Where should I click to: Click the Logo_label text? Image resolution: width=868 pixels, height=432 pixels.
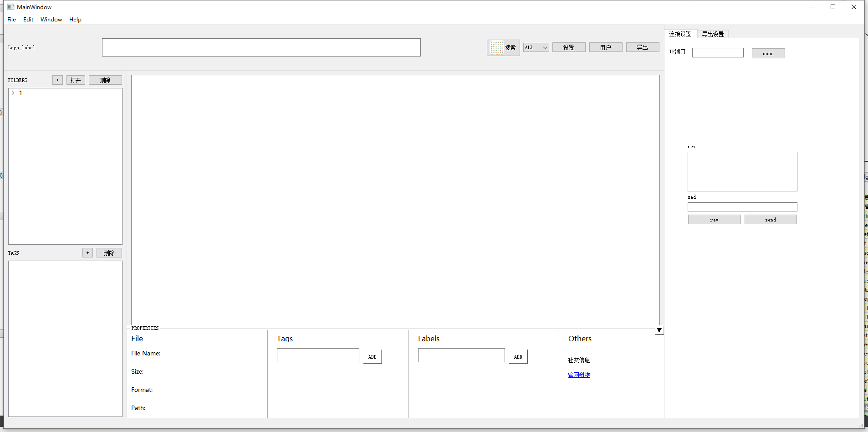tap(21, 47)
